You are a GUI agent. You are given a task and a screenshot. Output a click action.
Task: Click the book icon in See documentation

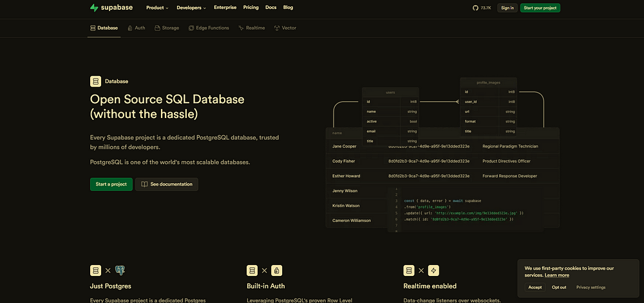click(x=145, y=184)
